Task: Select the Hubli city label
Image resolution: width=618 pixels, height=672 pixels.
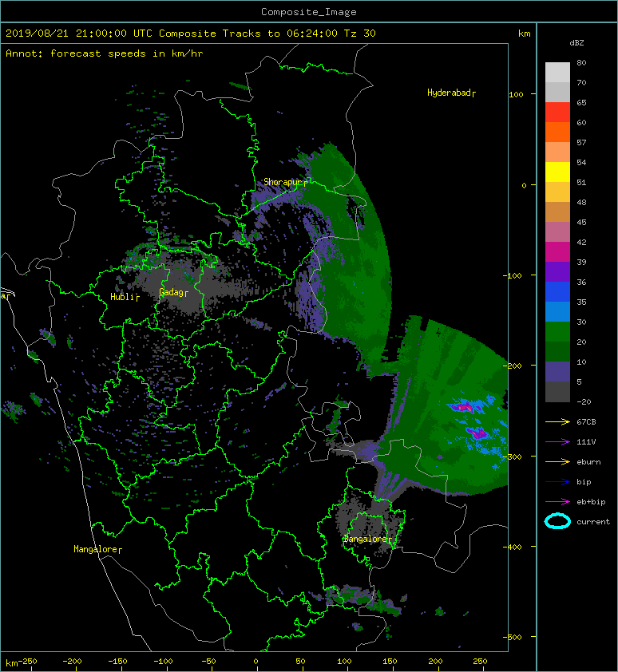Action: click(125, 297)
